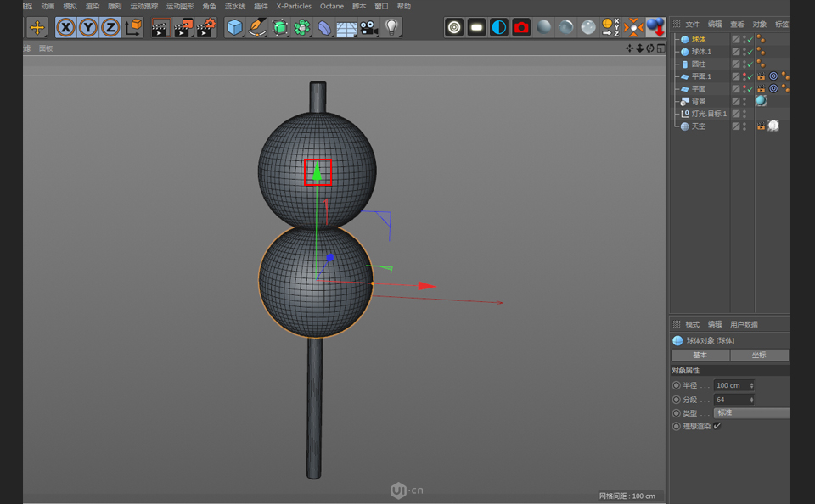Select the Pen spline tool icon
The height and width of the screenshot is (504, 815).
coord(258,26)
